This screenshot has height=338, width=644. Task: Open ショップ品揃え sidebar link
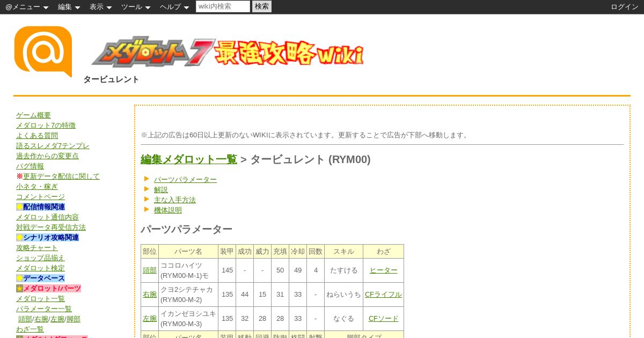click(40, 258)
